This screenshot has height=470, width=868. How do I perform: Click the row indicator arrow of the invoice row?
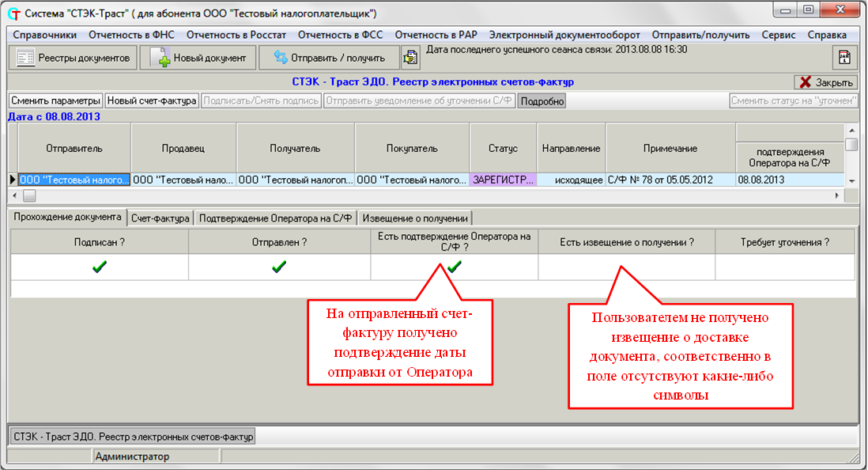pos(13,180)
